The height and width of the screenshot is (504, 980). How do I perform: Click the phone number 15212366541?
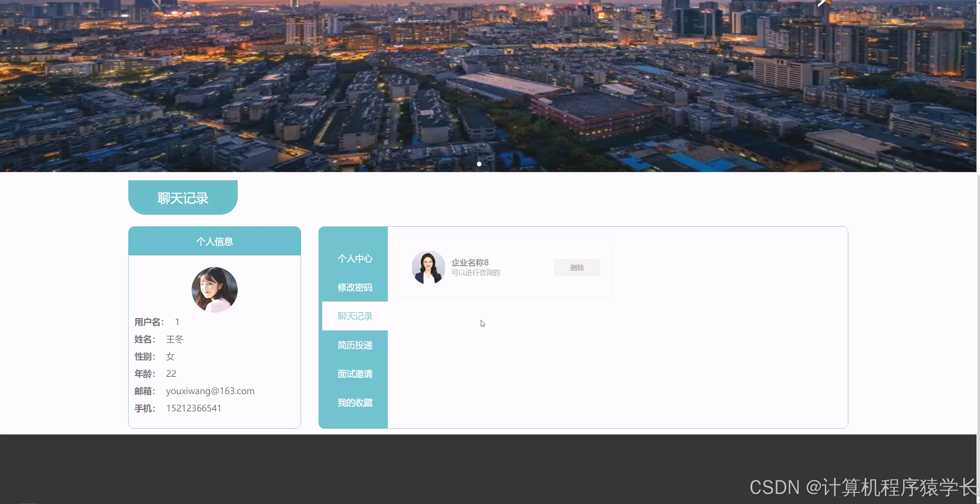(x=194, y=408)
